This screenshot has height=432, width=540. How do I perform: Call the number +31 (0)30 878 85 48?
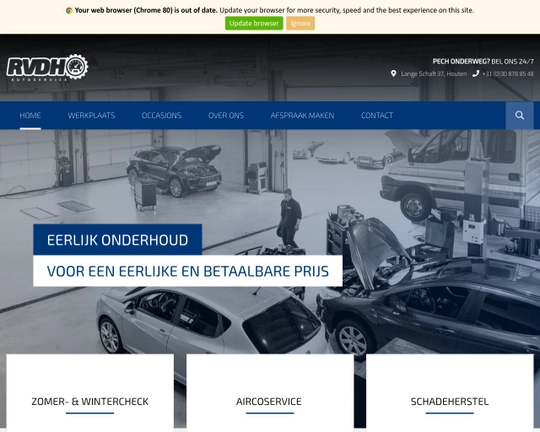tap(508, 74)
